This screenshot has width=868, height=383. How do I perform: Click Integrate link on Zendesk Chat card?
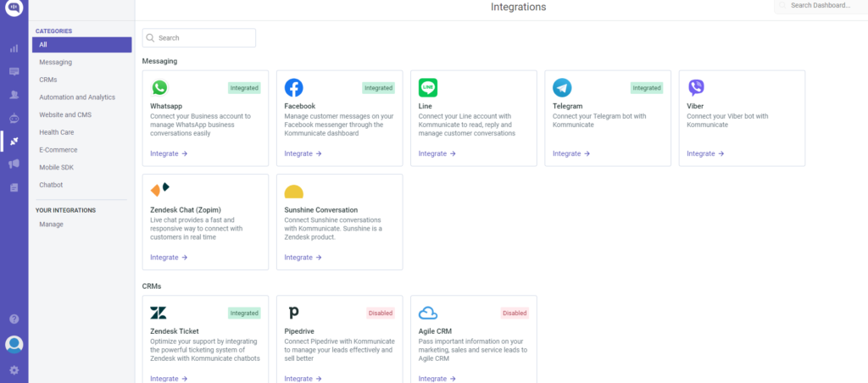169,258
